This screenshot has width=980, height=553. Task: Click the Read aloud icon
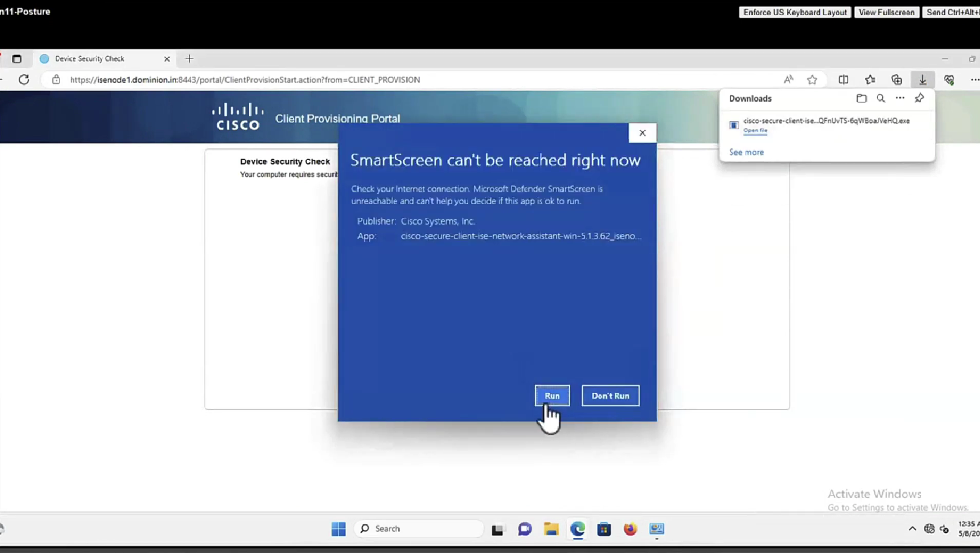tap(788, 80)
